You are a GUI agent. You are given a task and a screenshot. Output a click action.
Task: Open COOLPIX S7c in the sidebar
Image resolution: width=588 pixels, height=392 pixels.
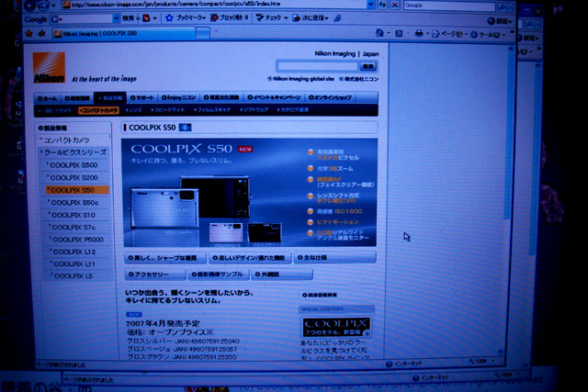point(73,228)
